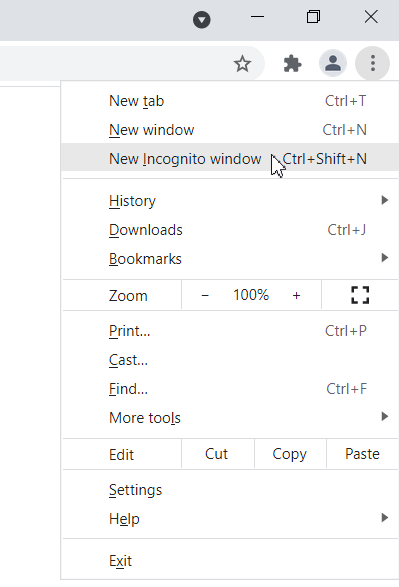Click the Copy button in Edit row

pos(290,454)
